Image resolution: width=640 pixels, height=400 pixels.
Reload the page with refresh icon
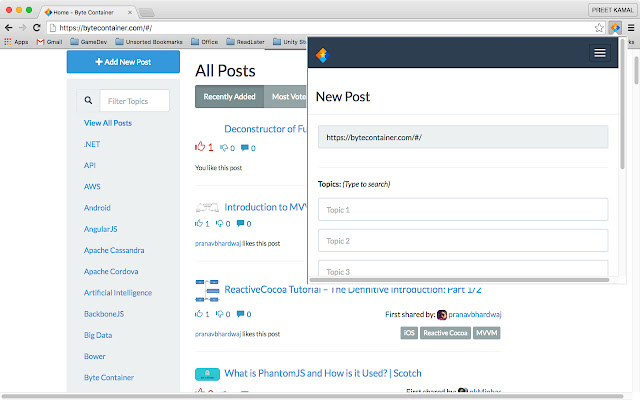(x=37, y=28)
